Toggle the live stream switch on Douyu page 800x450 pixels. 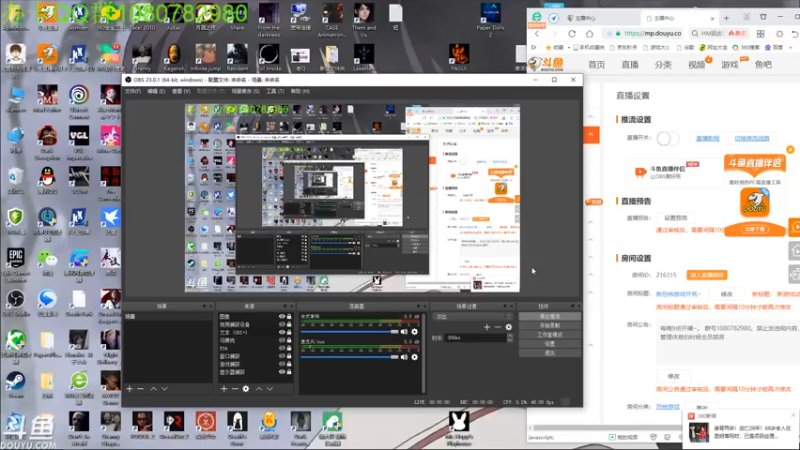click(667, 138)
